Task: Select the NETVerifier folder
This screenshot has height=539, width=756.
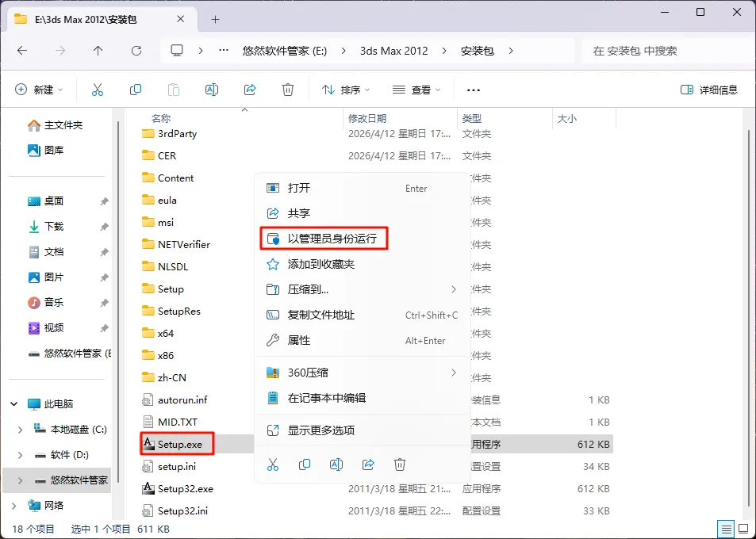Action: (176, 244)
